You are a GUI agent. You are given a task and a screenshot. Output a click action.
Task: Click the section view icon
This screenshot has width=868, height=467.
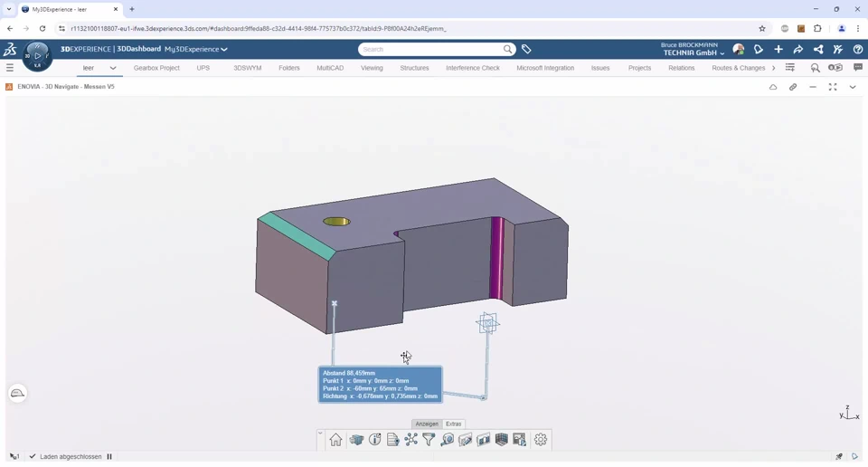(x=483, y=440)
